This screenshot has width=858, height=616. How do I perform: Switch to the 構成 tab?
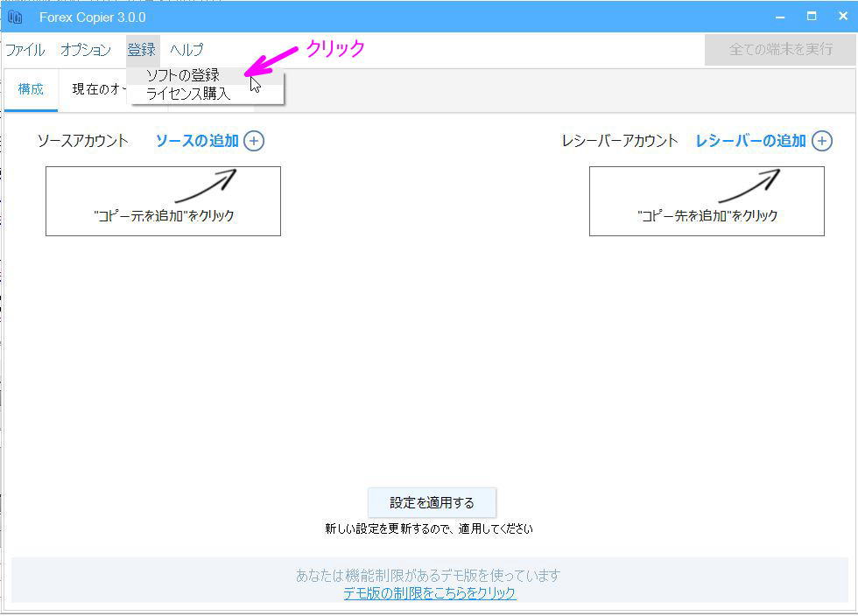pyautogui.click(x=31, y=90)
